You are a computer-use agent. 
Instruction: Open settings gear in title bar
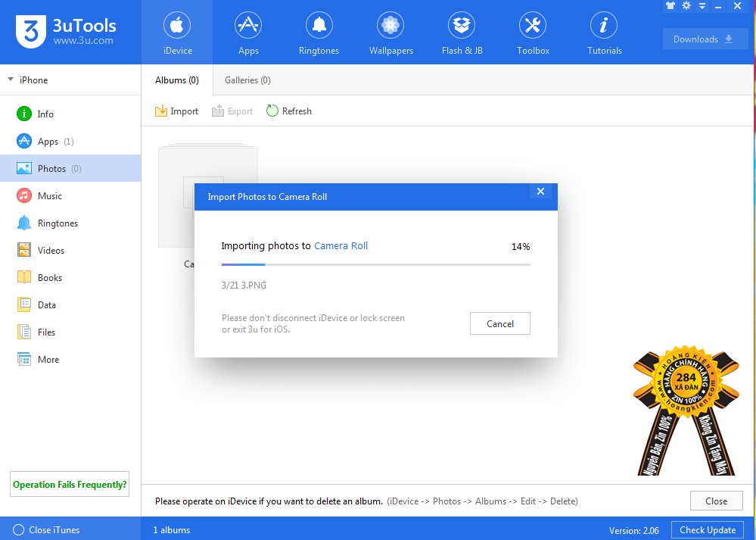coord(686,6)
